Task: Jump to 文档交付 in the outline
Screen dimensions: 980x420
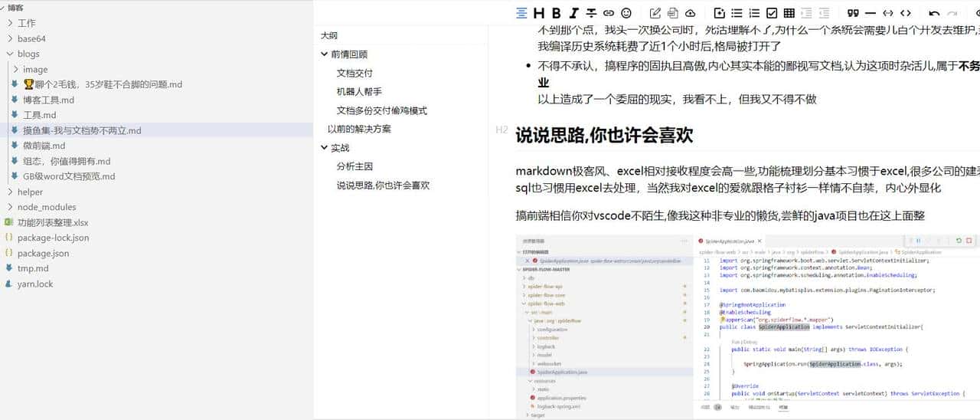Action: point(354,74)
